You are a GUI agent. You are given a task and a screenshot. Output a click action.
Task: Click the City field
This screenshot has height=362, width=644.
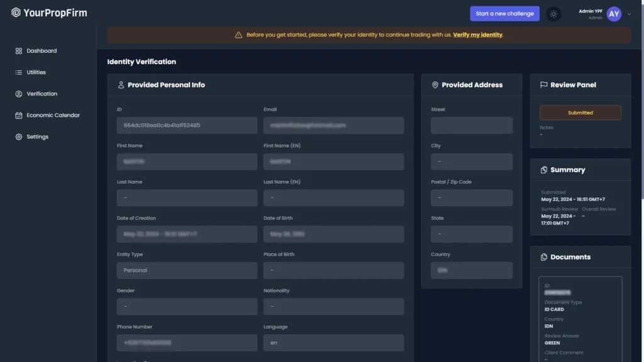tap(472, 162)
